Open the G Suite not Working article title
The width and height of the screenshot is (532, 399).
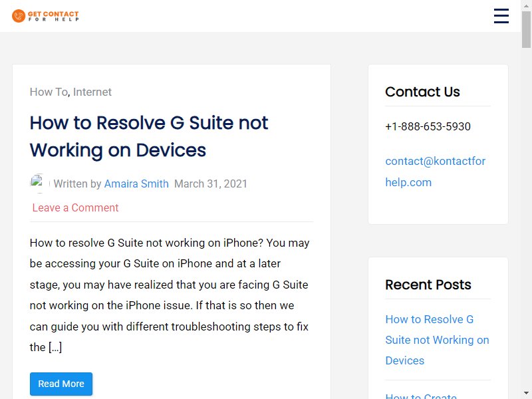[x=149, y=136]
